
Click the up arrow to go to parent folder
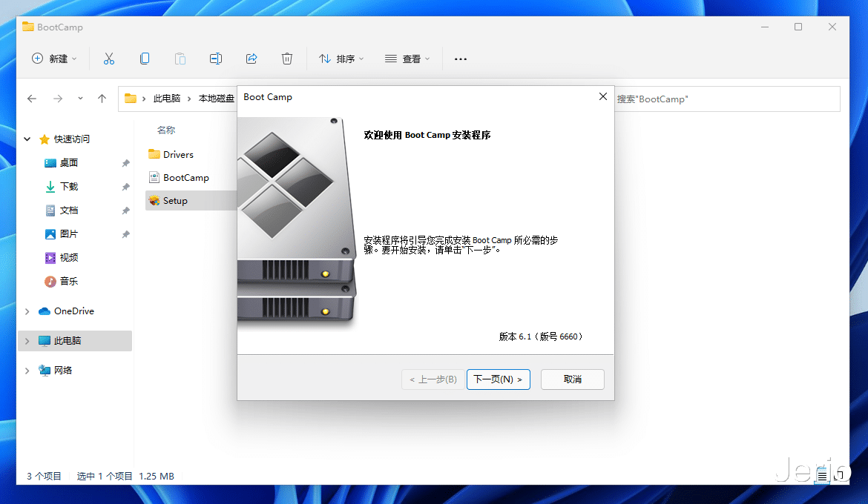tap(102, 98)
